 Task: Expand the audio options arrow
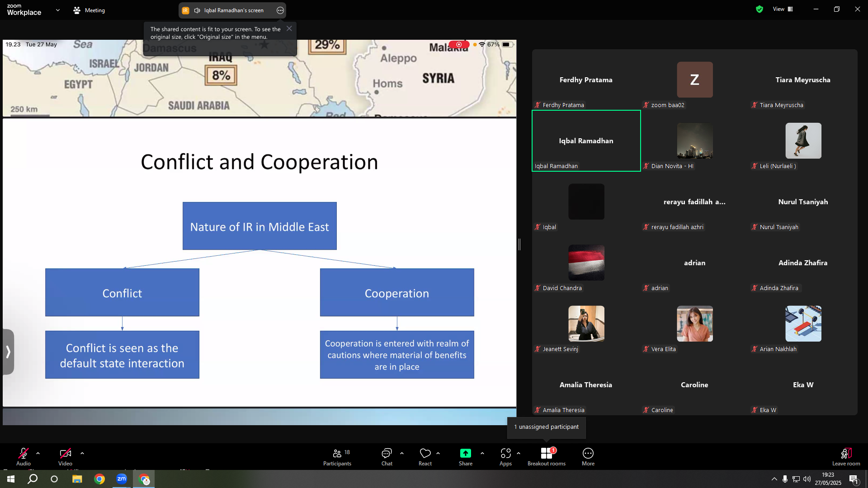pos(38,453)
